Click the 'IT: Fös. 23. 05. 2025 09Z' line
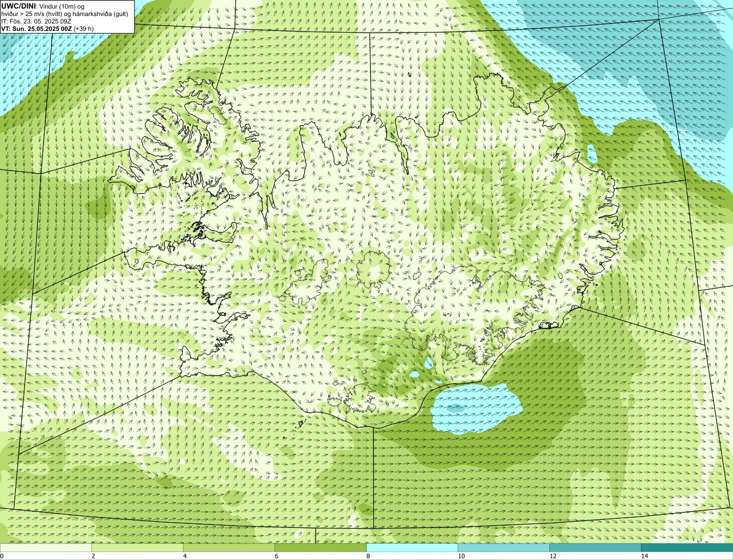Viewport: 733px width, 560px height. (x=37, y=21)
